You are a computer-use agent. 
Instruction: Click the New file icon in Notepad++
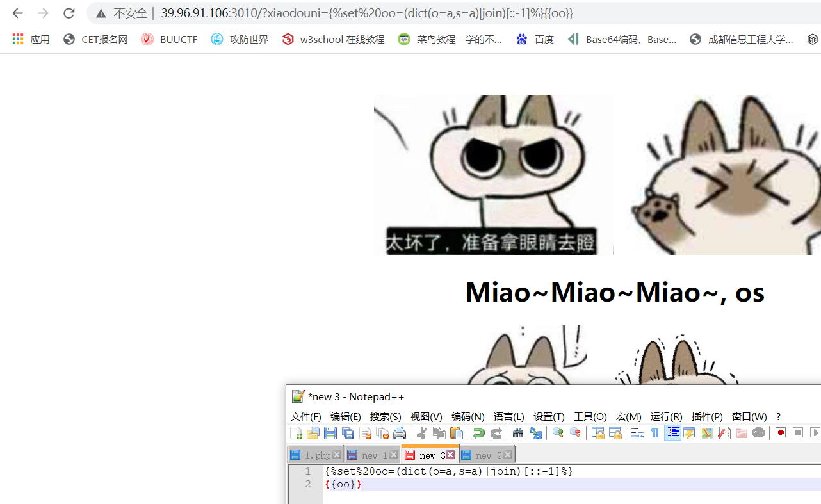point(296,433)
